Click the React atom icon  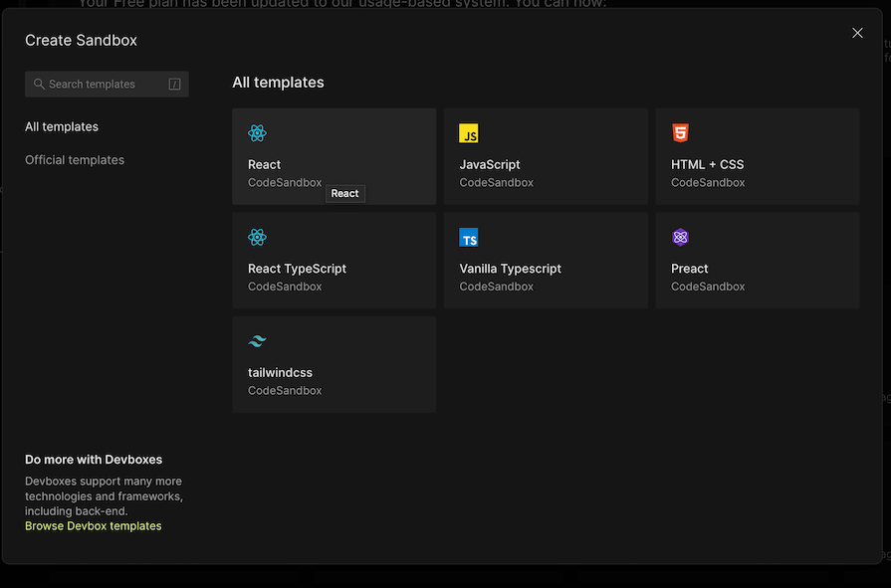click(258, 133)
